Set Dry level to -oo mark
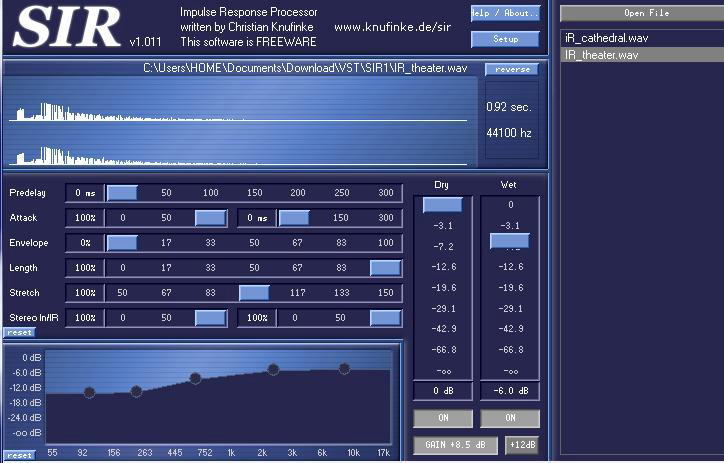The height and width of the screenshot is (463, 724). pyautogui.click(x=444, y=371)
